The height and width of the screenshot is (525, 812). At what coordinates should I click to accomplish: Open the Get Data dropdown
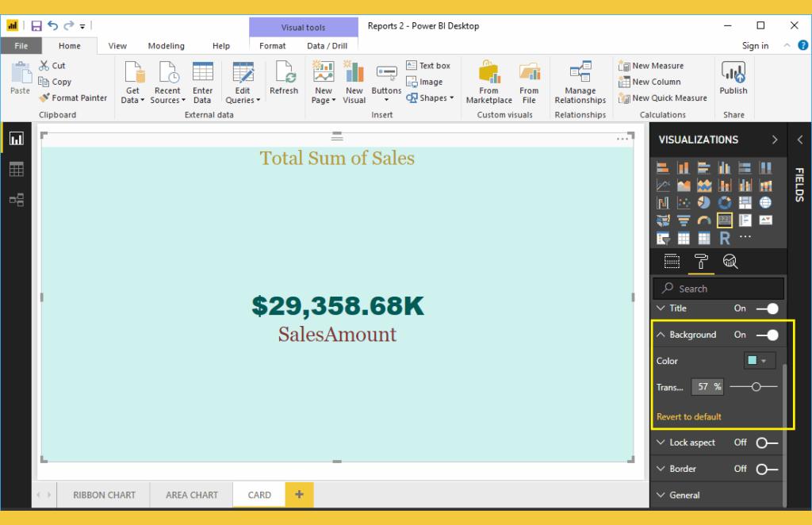tap(133, 82)
